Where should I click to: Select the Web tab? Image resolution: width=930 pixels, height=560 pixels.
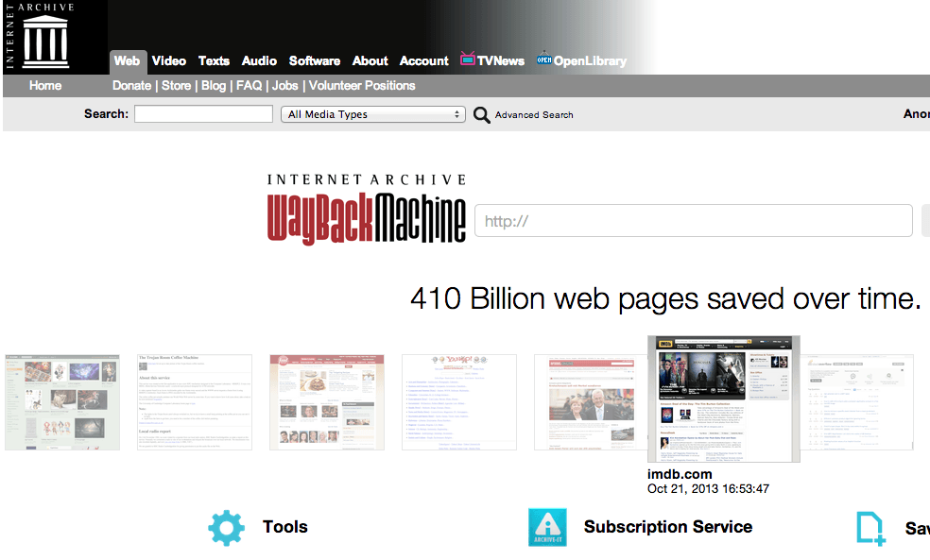click(127, 61)
